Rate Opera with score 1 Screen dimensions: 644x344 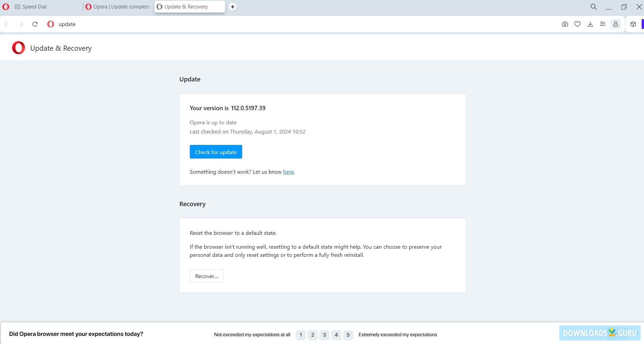301,335
